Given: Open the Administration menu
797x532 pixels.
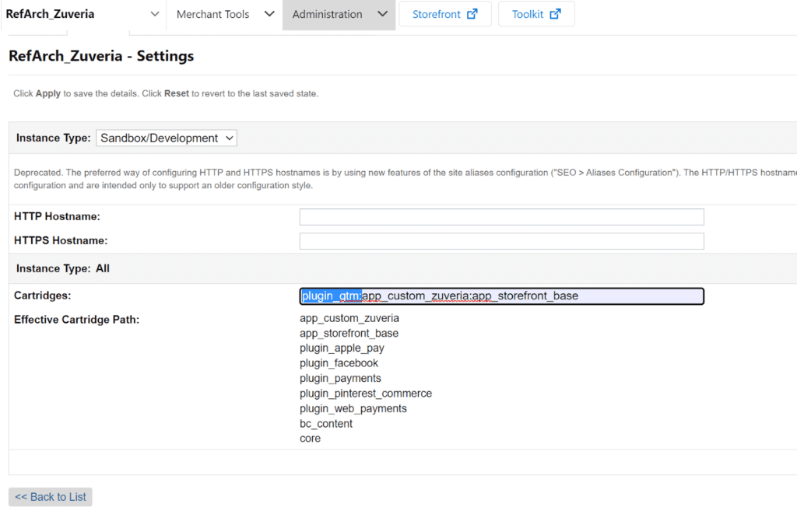Looking at the screenshot, I should coord(327,14).
